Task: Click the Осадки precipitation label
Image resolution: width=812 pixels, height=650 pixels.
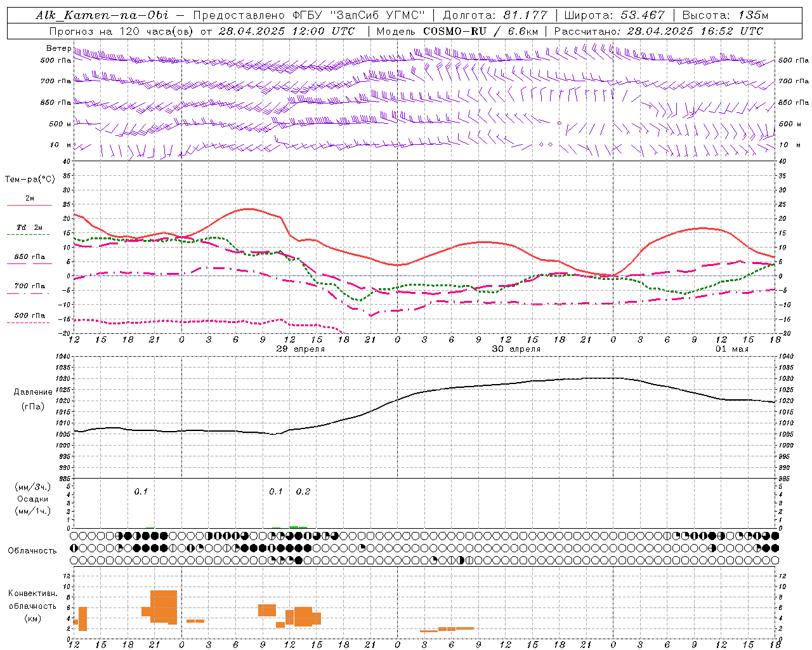Action: pos(33,499)
